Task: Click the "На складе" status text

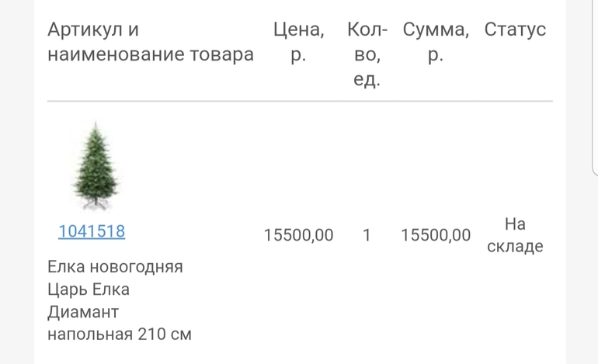Action: pyautogui.click(x=515, y=235)
